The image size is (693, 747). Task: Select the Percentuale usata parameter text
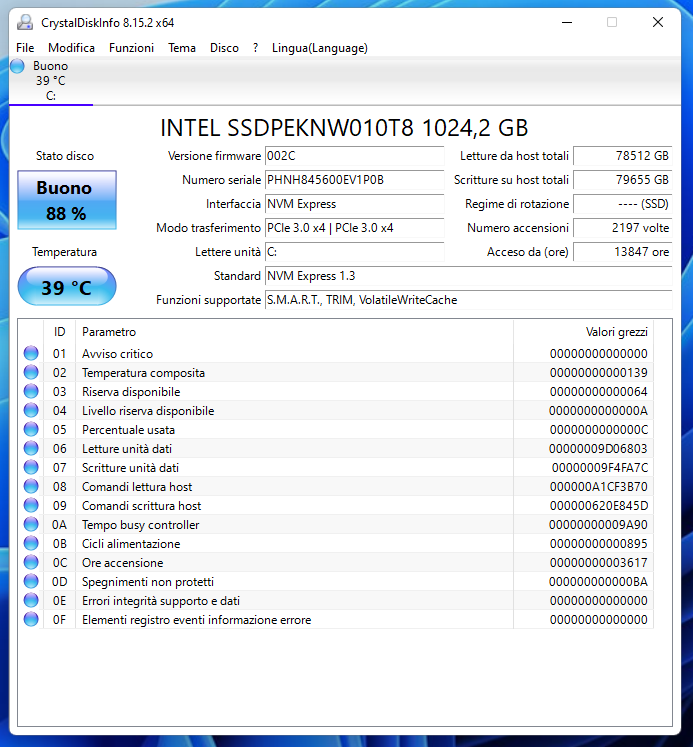[x=128, y=430]
